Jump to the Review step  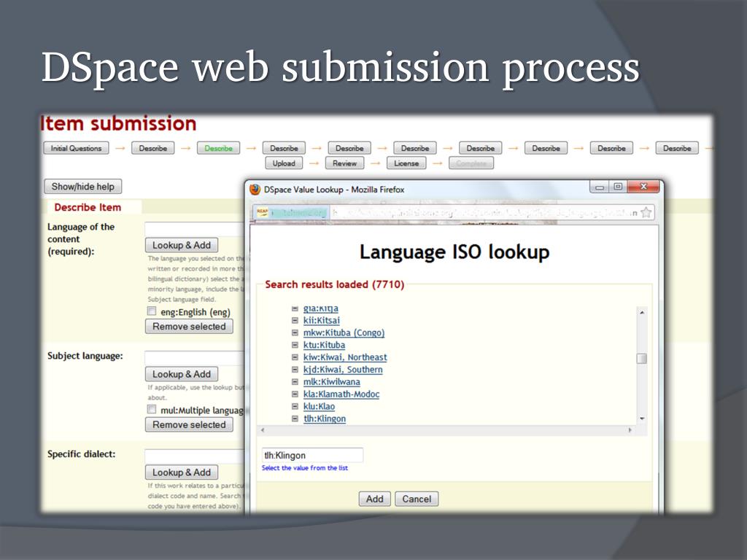click(344, 163)
